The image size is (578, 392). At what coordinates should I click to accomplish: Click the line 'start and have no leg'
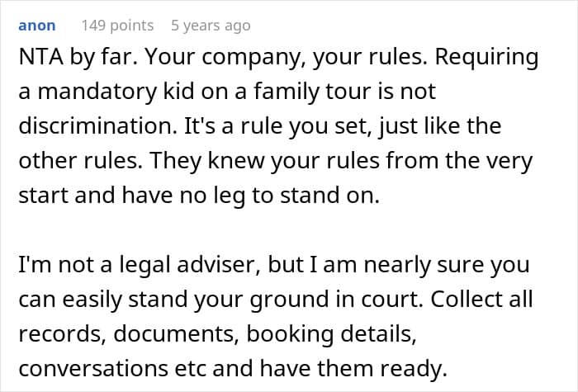coord(199,196)
